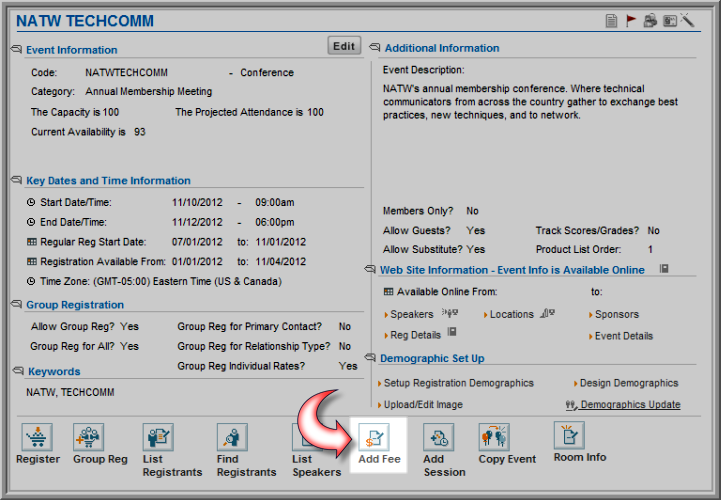This screenshot has height=500, width=721.
Task: Click the Find Registrants icon
Action: click(232, 437)
